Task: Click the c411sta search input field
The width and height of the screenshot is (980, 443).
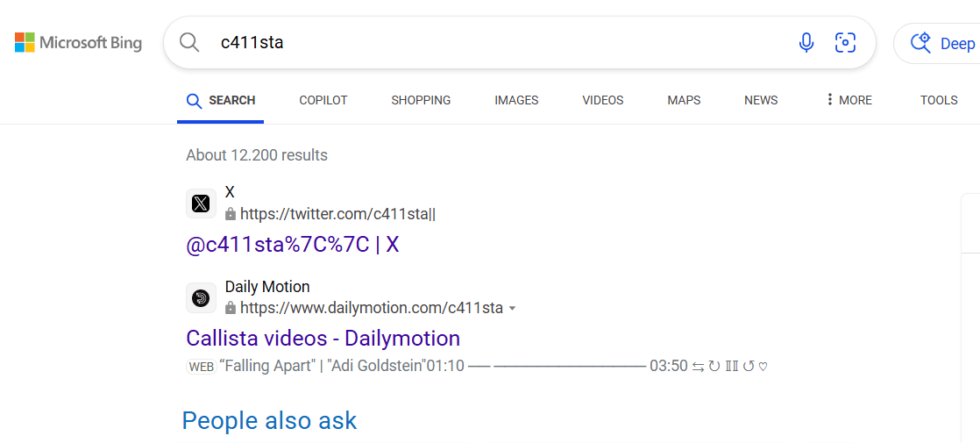Action: click(491, 42)
